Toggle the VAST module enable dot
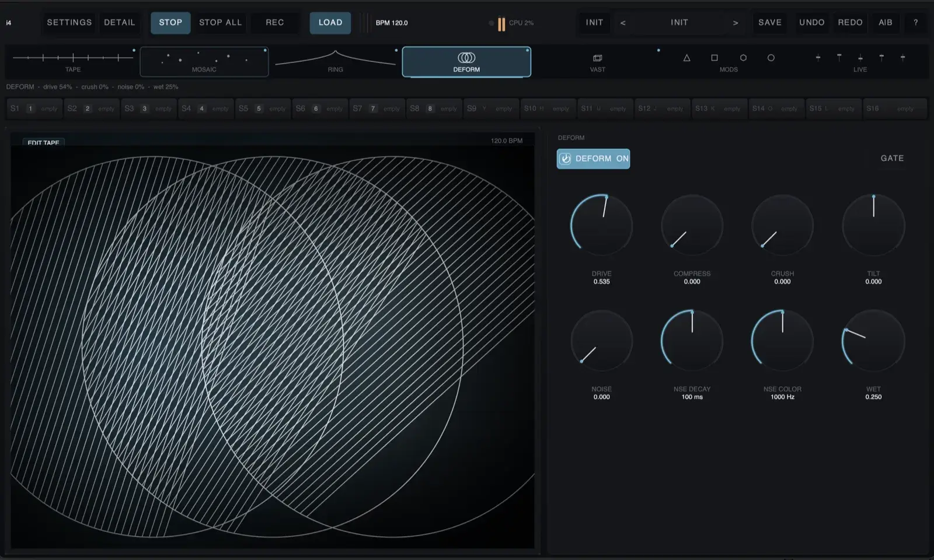 pos(658,50)
